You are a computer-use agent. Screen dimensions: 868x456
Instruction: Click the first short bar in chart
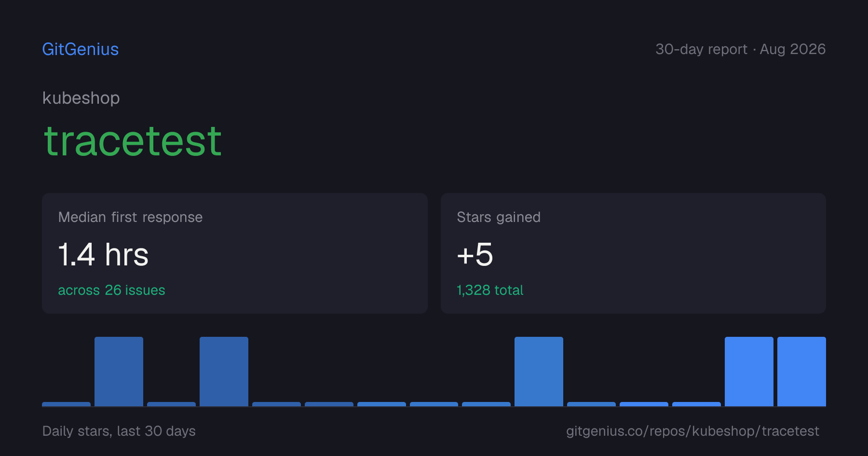pyautogui.click(x=66, y=404)
